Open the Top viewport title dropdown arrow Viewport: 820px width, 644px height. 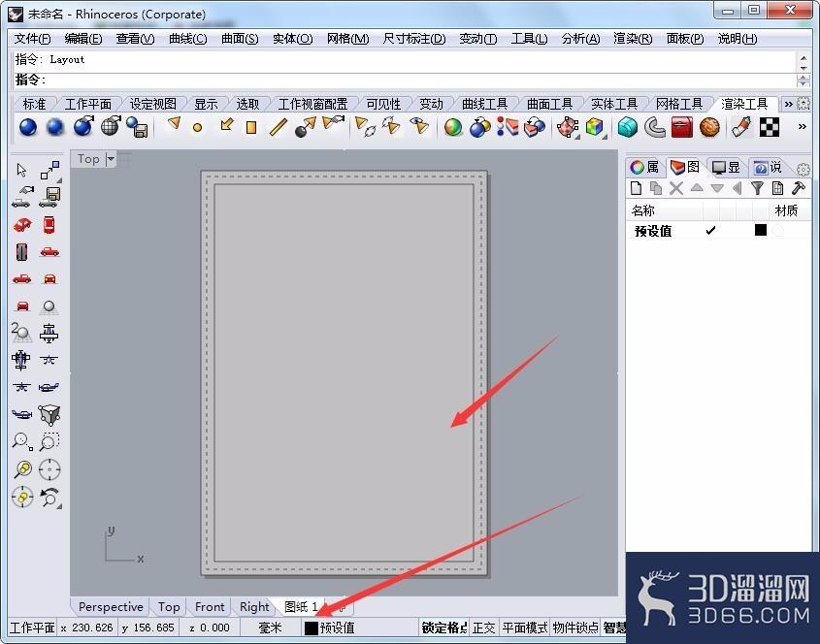(x=111, y=159)
